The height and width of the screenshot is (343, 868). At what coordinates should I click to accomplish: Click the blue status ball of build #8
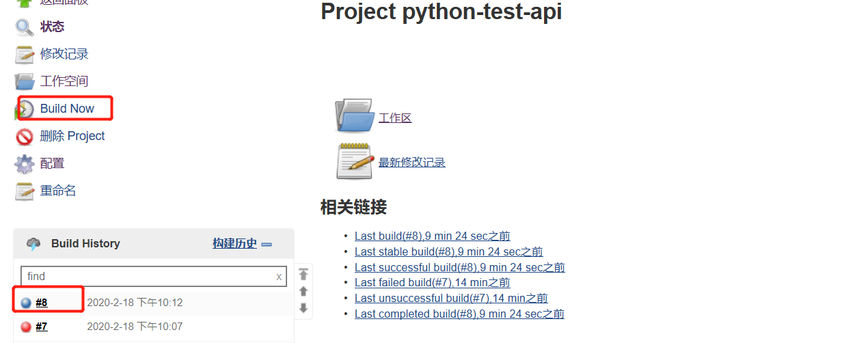tap(26, 303)
